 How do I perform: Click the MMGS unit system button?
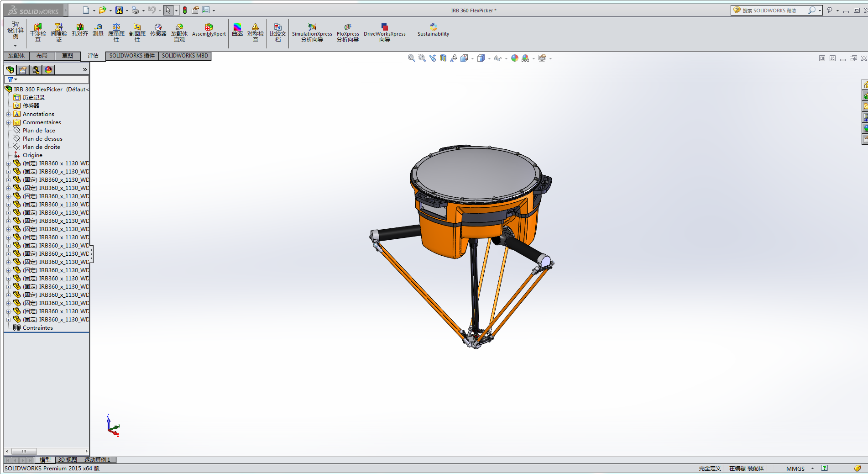point(795,469)
